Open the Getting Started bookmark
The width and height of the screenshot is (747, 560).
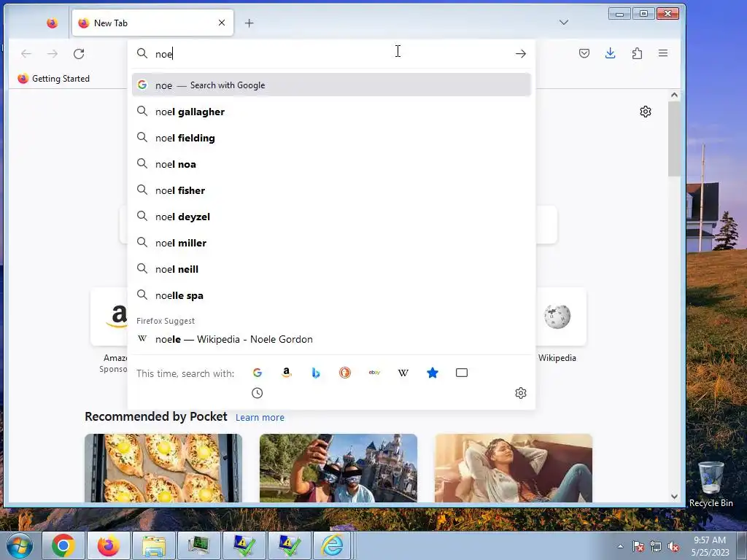(x=53, y=79)
